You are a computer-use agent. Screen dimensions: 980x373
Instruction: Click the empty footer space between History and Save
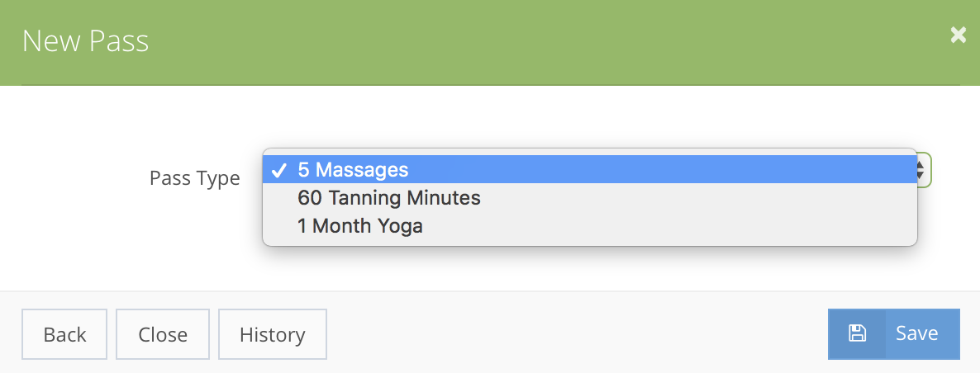pyautogui.click(x=577, y=334)
